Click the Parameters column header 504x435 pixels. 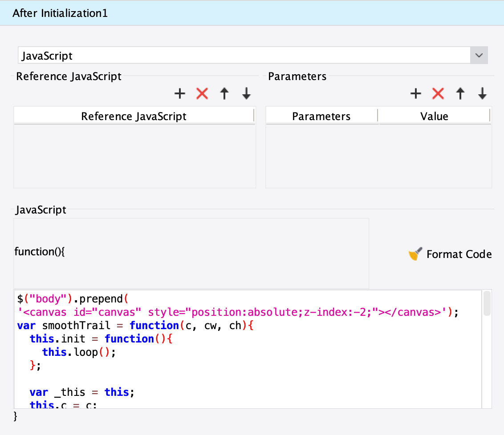(x=321, y=117)
